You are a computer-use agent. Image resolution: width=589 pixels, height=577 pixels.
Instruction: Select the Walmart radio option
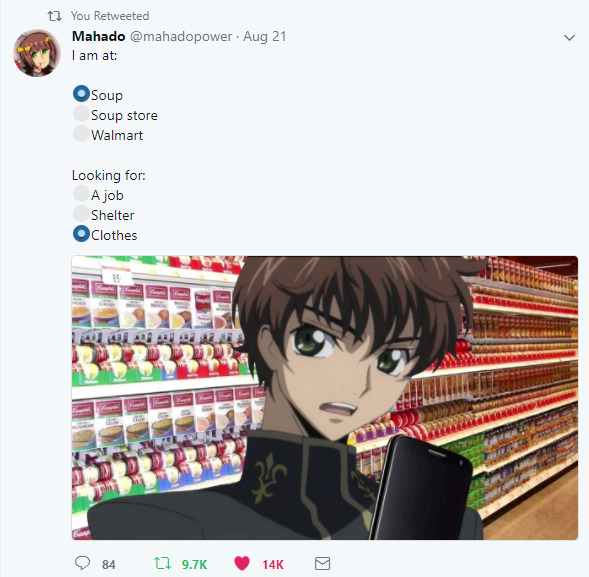click(x=81, y=134)
